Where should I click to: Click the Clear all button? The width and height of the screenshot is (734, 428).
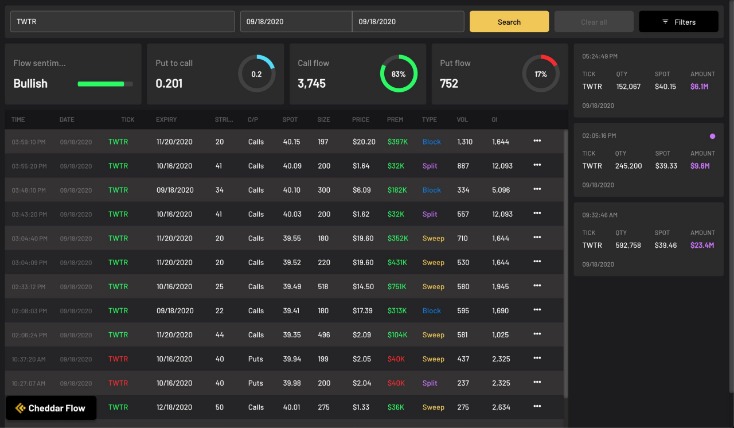(x=594, y=22)
